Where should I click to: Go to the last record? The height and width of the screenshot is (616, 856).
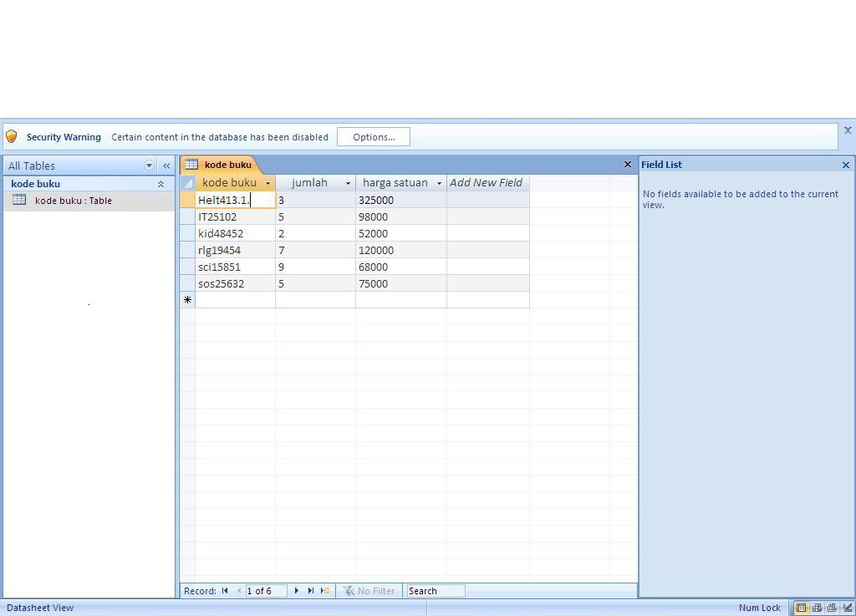pyautogui.click(x=311, y=591)
